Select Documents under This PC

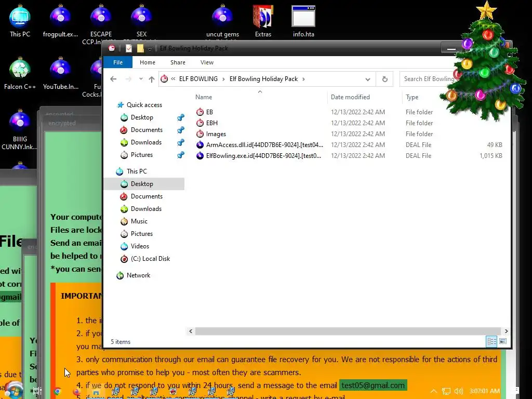pyautogui.click(x=146, y=196)
